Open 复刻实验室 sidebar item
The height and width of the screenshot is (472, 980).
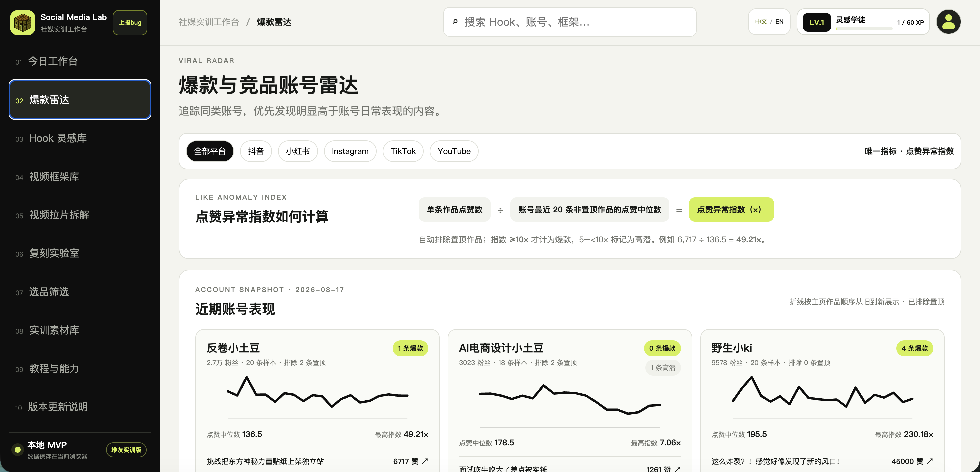click(80, 253)
